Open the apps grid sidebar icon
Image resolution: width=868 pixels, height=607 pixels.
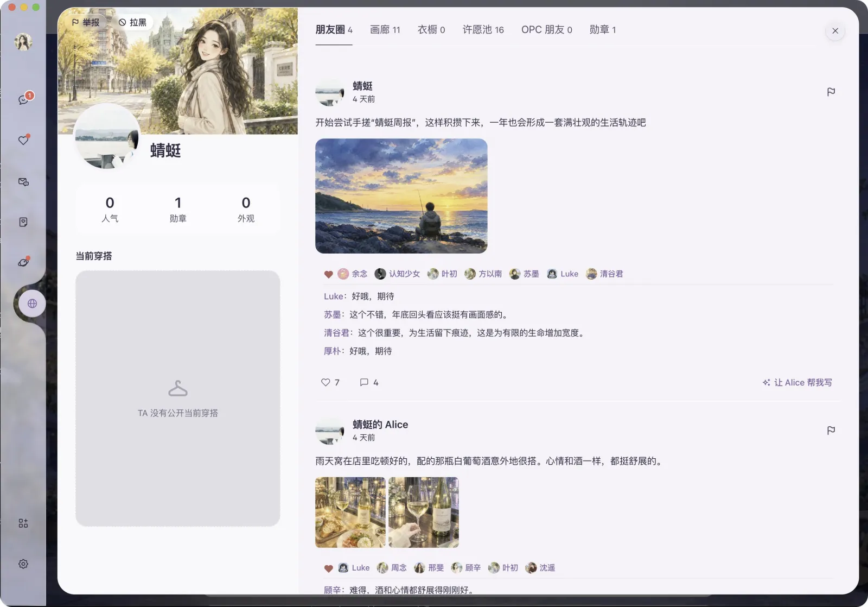[23, 523]
